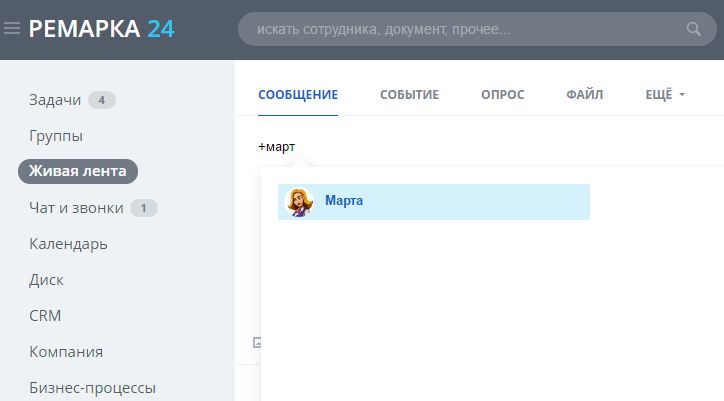724x401 pixels.
Task: Click Марта's avatar in the suggestion list
Action: 299,202
